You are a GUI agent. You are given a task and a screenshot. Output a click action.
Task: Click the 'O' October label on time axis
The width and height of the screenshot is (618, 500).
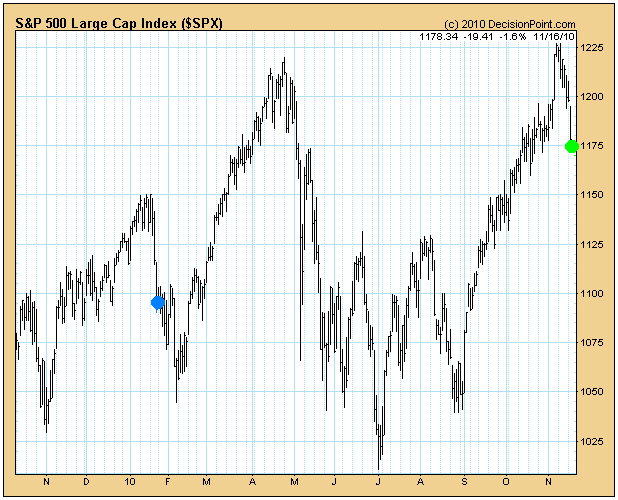(x=506, y=482)
